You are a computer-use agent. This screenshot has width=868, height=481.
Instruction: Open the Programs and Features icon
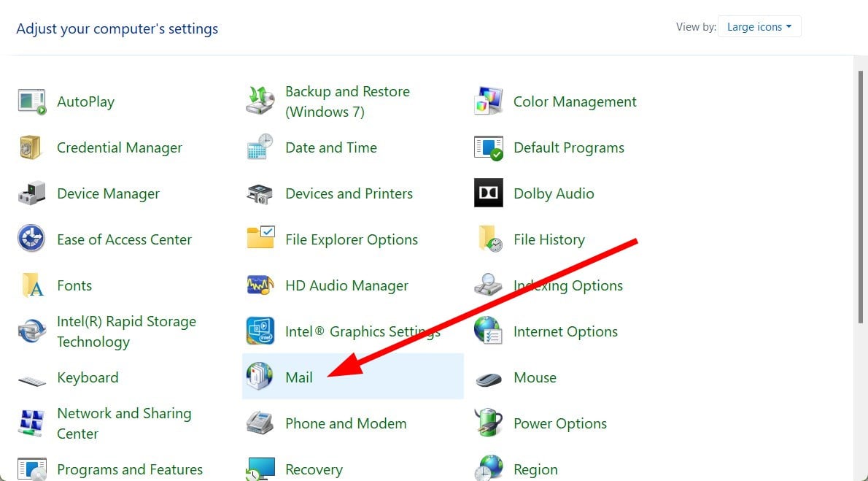click(x=31, y=469)
